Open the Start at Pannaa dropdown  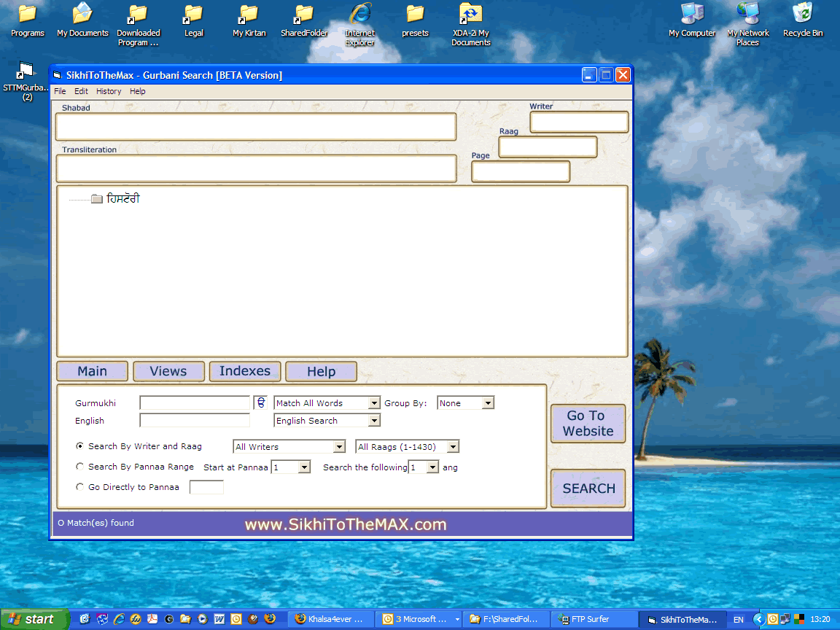point(304,467)
